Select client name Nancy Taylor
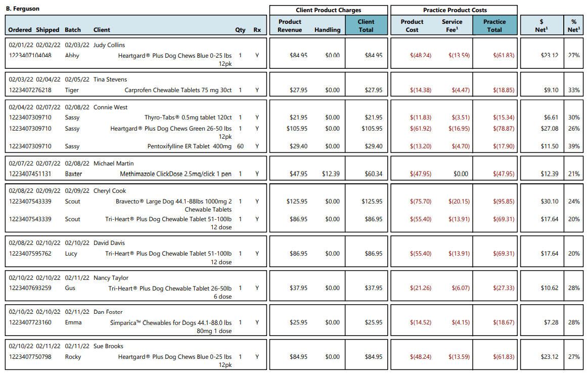Image resolution: width=588 pixels, height=374 pixels. 111,278
